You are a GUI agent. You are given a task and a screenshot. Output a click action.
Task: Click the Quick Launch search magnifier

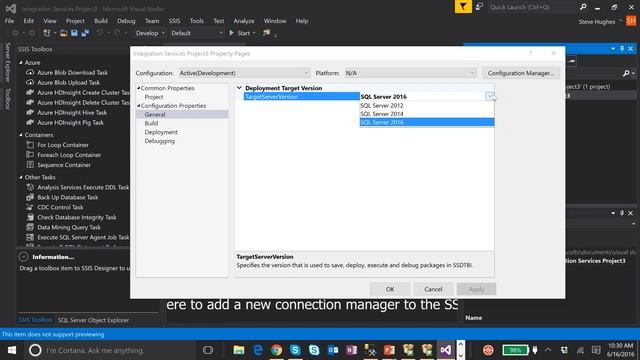[583, 7]
